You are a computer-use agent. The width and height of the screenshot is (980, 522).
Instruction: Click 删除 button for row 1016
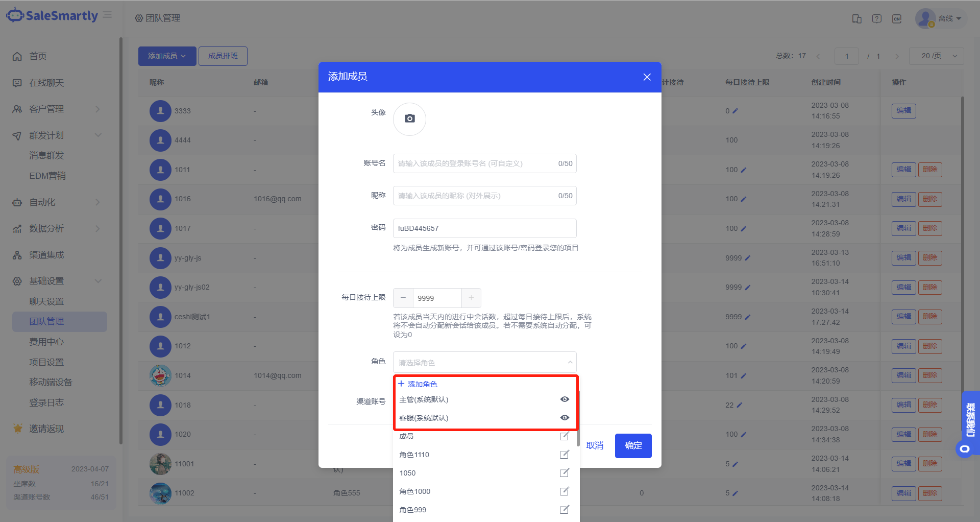(930, 199)
